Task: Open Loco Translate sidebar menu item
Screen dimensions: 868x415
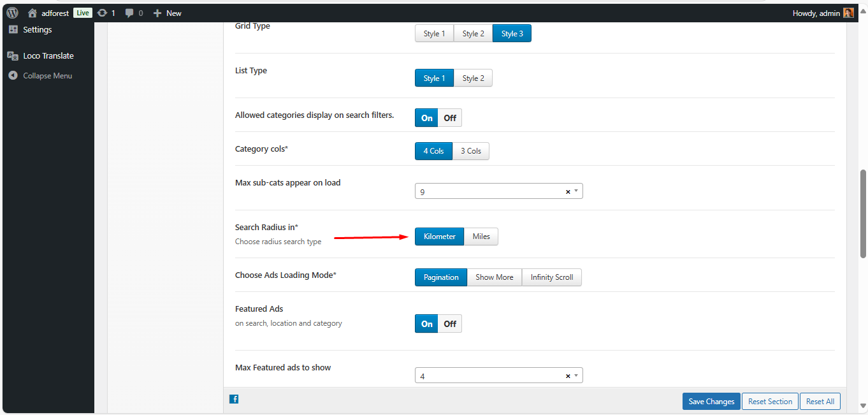Action: (x=48, y=56)
